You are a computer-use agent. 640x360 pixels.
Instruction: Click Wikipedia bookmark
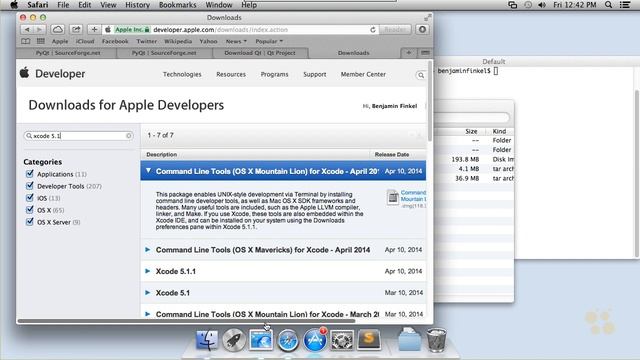(178, 41)
